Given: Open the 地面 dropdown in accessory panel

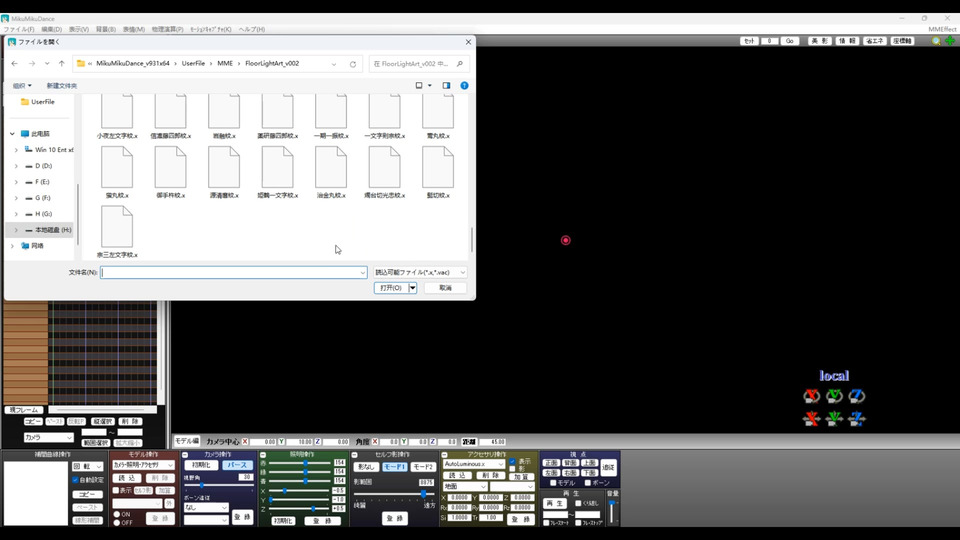Looking at the screenshot, I should pyautogui.click(x=465, y=487).
